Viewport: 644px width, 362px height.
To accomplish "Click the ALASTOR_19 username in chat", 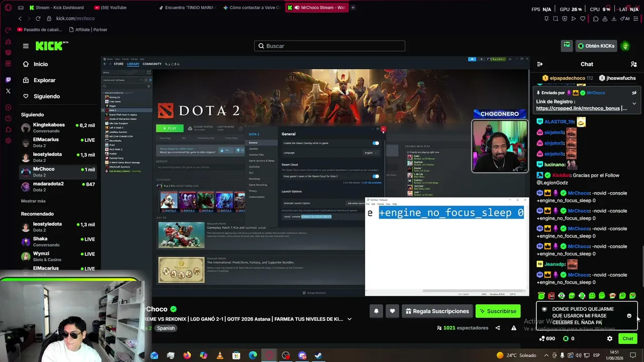I will 559,122.
